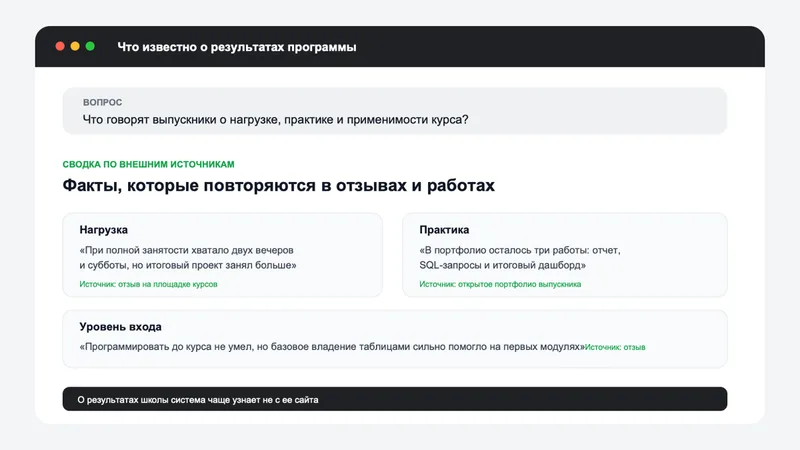The width and height of the screenshot is (800, 450).
Task: Click heading 'Факты, которые повторяются в отзывах и работах'
Action: point(279,185)
